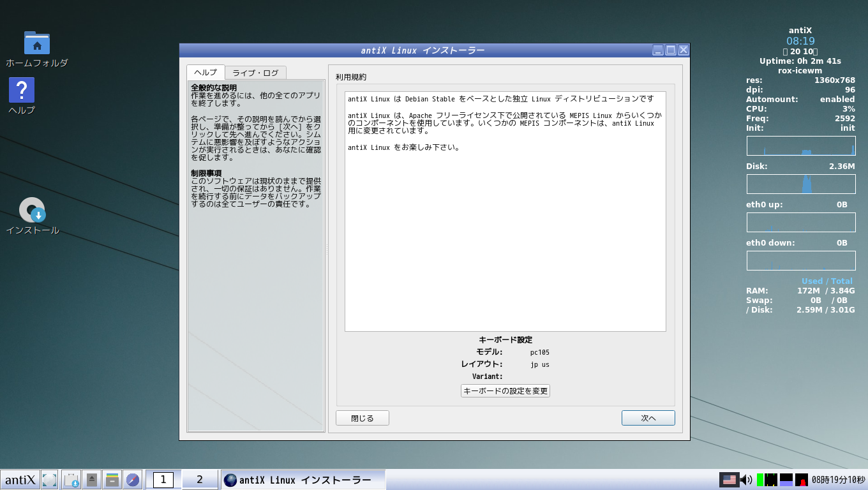Viewport: 868px width, 490px height.
Task: Click the レイアウト value jp us
Action: coord(540,364)
